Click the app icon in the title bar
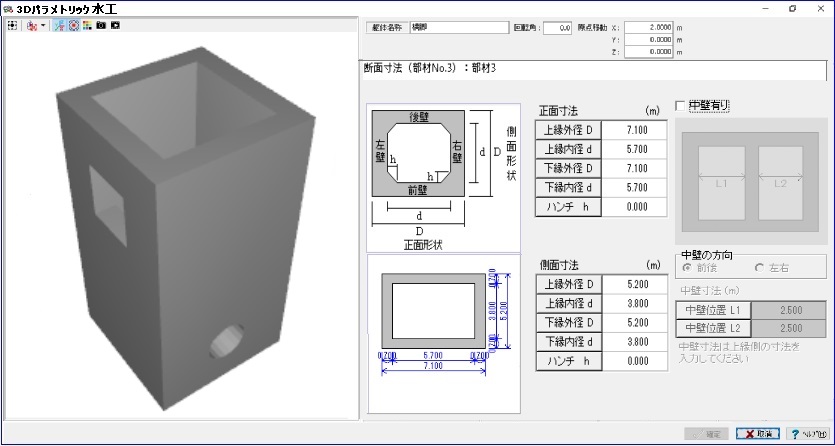Screen dimensions: 835x446 [x=7, y=9]
